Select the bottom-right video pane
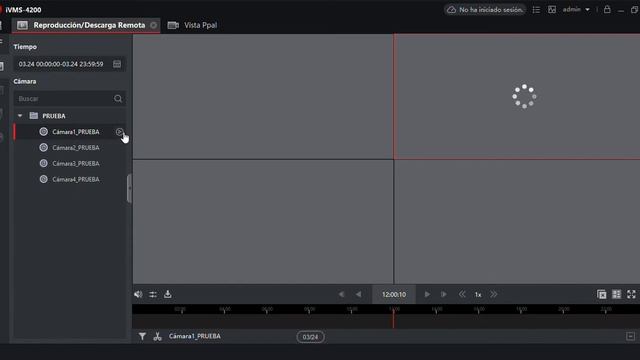 click(x=517, y=222)
